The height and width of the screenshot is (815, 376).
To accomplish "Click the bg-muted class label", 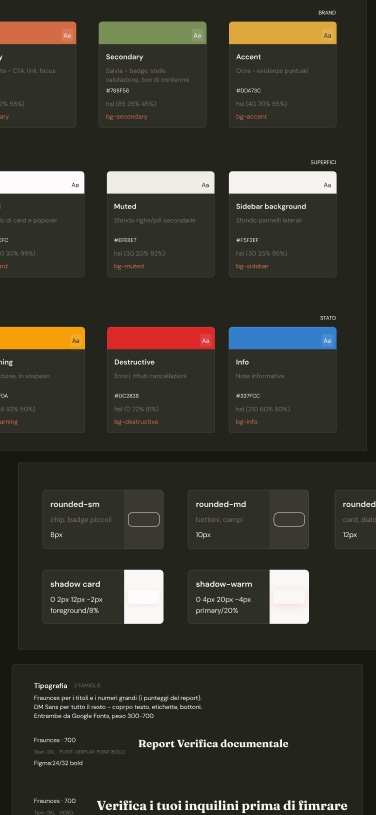I will click(129, 266).
